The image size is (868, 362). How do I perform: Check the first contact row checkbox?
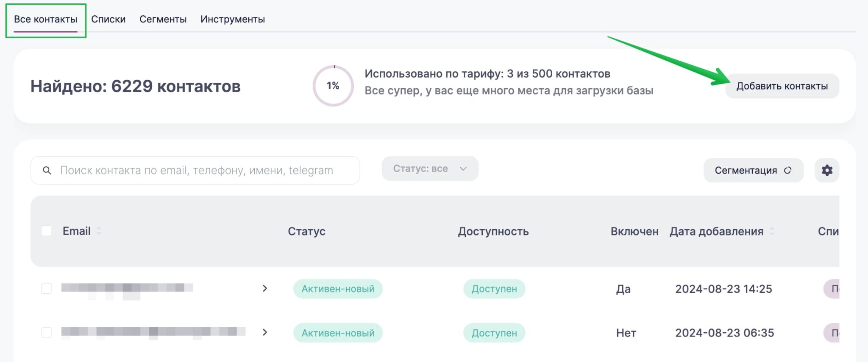click(47, 289)
